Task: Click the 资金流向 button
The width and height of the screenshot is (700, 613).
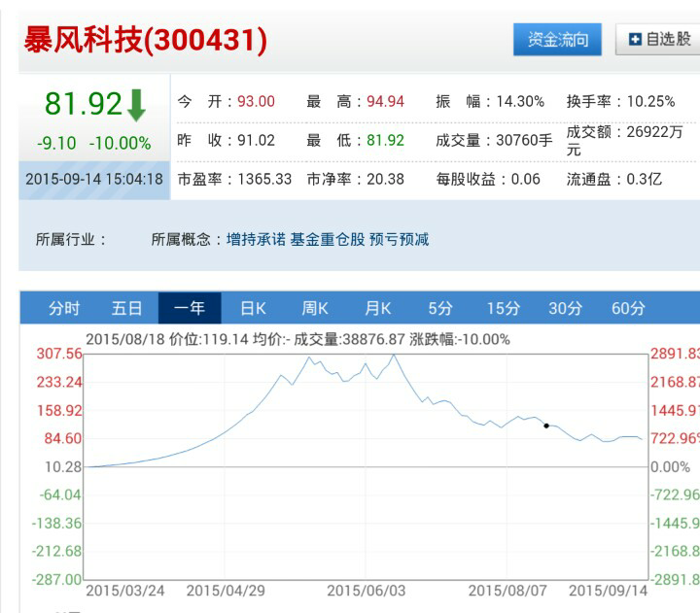Action: point(557,40)
